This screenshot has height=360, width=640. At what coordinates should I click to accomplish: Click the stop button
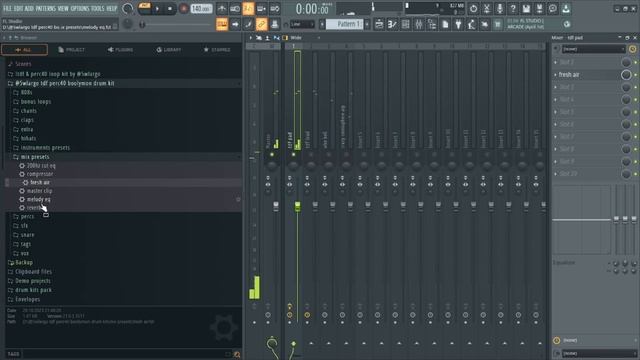(x=170, y=9)
